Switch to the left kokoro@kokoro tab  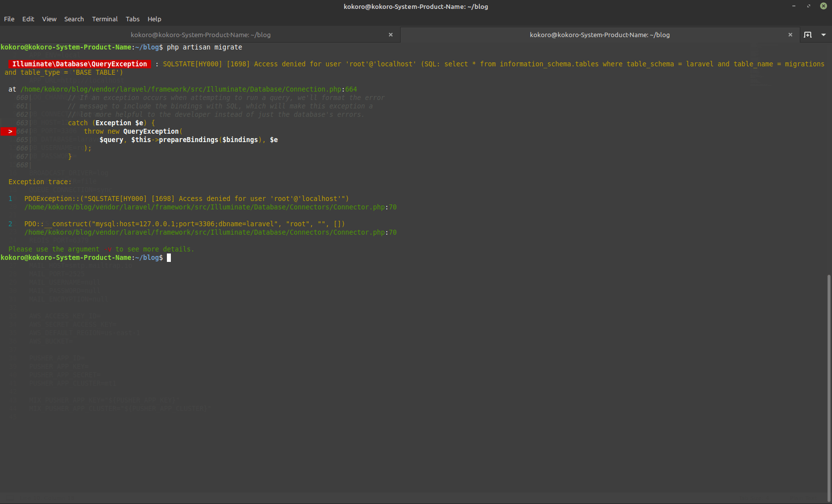(x=201, y=35)
